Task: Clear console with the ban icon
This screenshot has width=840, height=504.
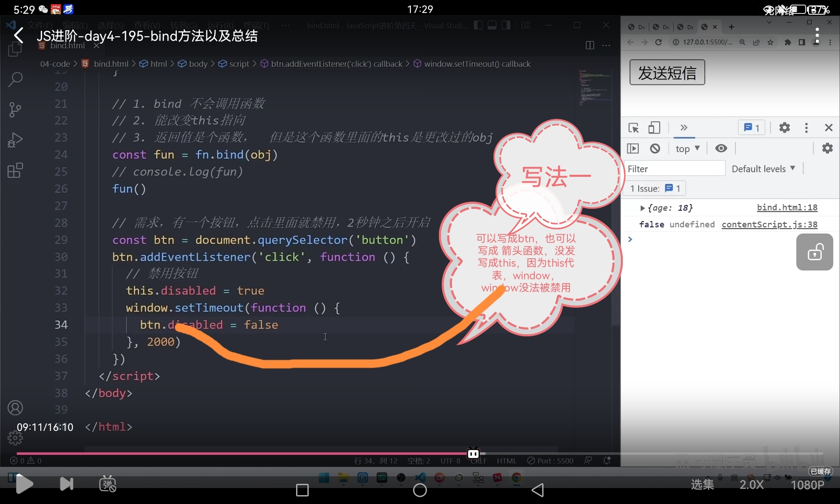Action: coord(655,148)
